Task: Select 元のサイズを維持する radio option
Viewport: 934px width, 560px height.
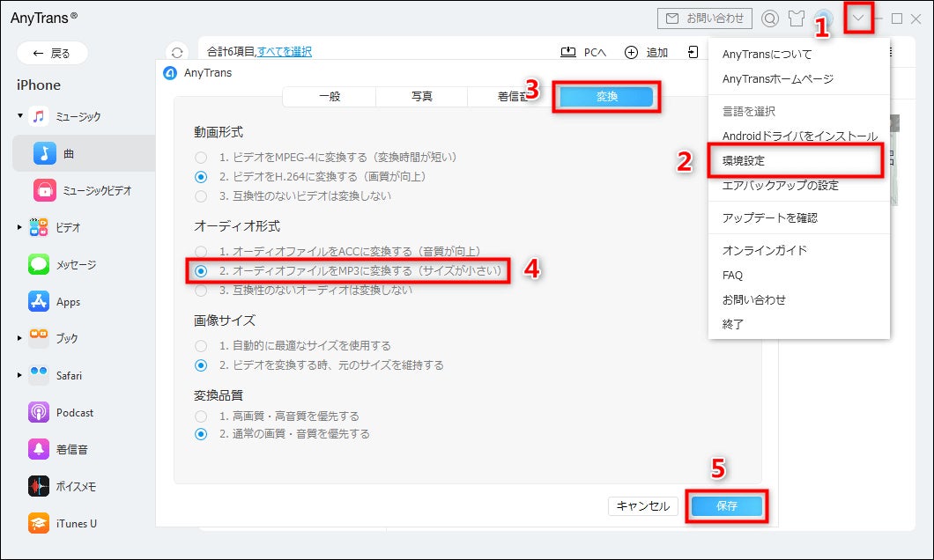Action: point(201,365)
